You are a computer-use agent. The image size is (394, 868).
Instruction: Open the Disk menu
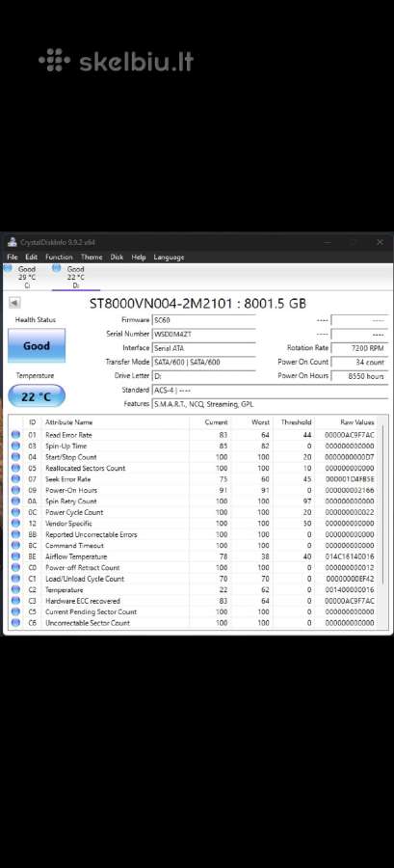click(x=117, y=257)
